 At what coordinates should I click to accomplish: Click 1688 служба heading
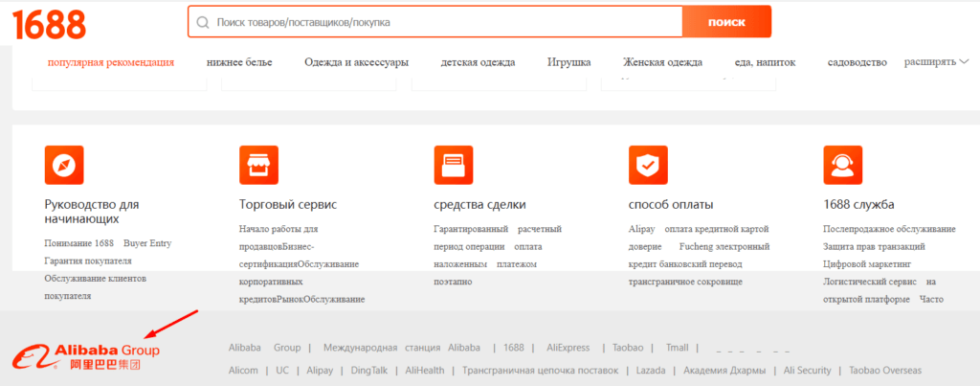pos(858,205)
